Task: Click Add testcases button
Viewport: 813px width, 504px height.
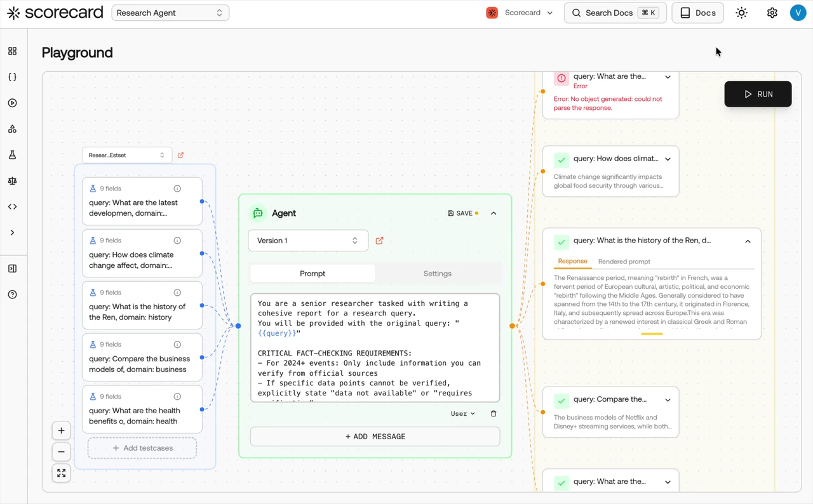Action: [x=142, y=448]
